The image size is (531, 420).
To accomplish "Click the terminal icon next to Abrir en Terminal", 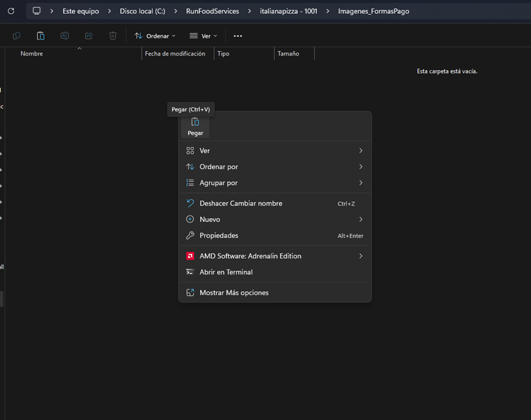I will pyautogui.click(x=190, y=272).
